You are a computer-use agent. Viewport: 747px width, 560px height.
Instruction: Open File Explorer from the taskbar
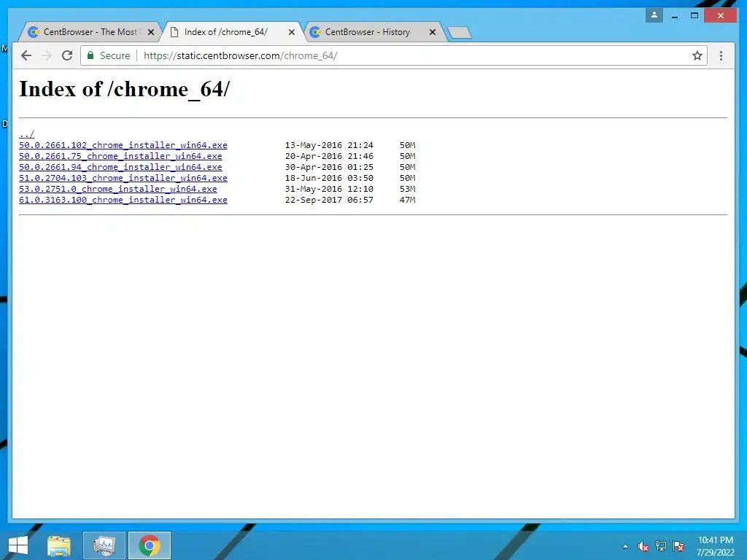59,545
